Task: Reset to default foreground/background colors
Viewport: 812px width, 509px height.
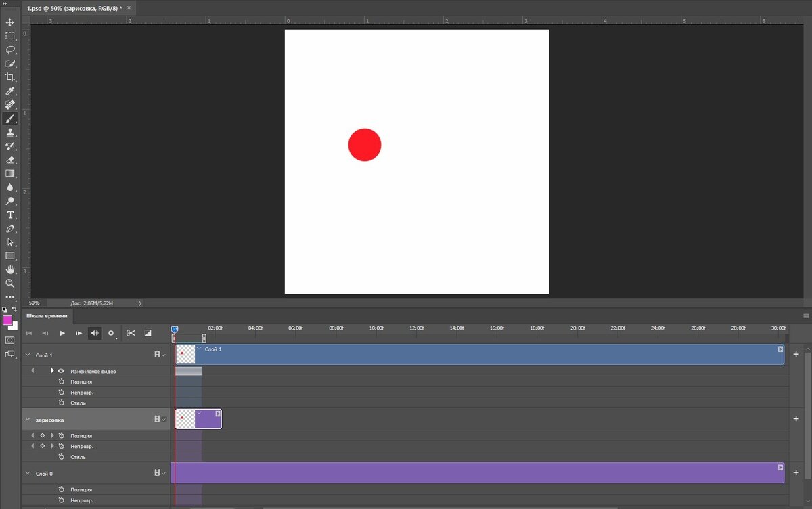Action: click(5, 309)
